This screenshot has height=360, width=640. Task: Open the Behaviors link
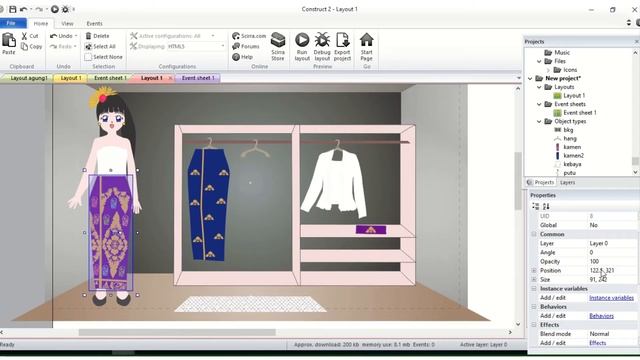[x=601, y=316]
